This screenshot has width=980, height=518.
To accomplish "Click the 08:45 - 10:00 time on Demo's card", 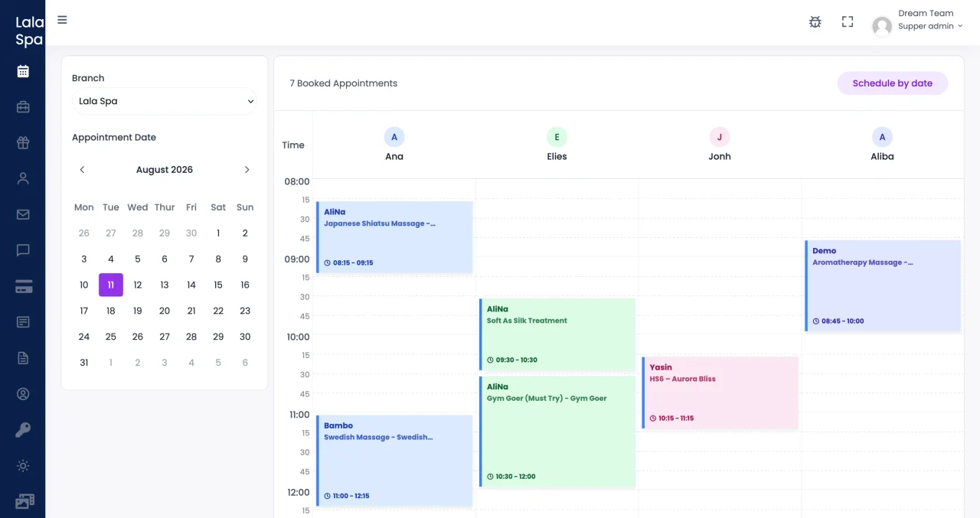I will click(x=842, y=321).
